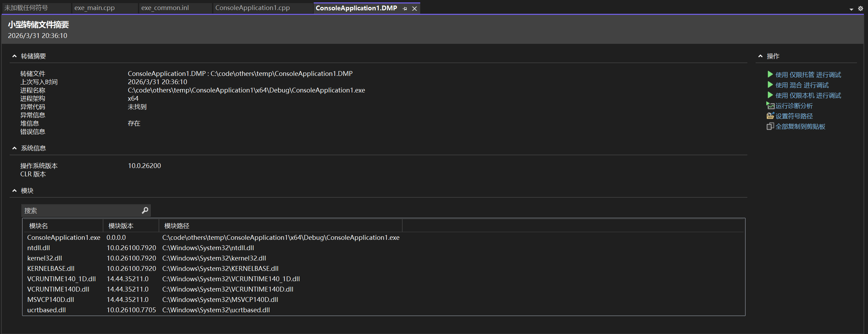Open the tab list dropdown arrow
868x334 pixels.
coord(851,9)
